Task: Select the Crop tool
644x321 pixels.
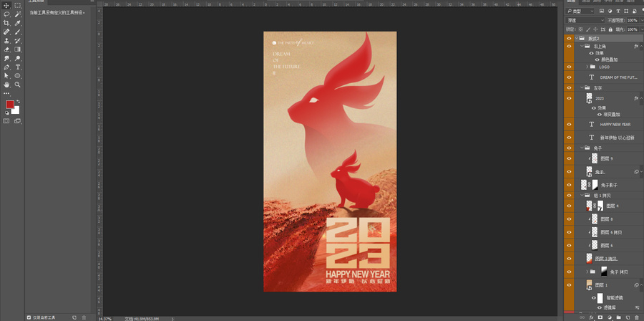Action: coord(6,23)
